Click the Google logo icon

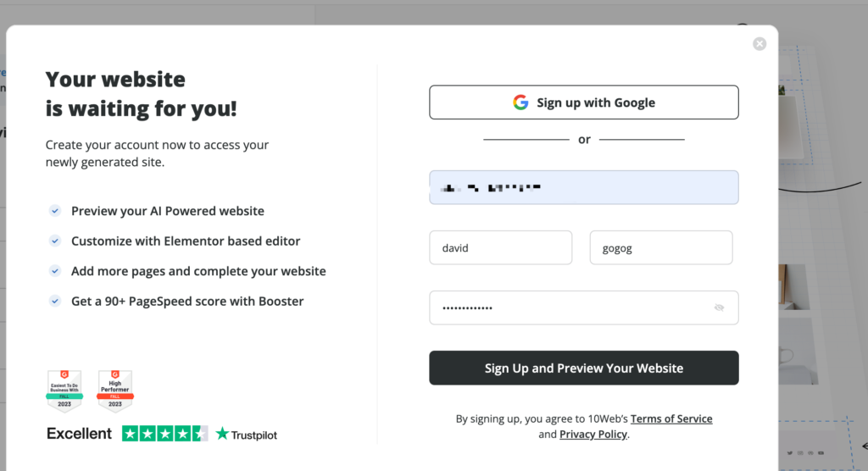tap(520, 103)
